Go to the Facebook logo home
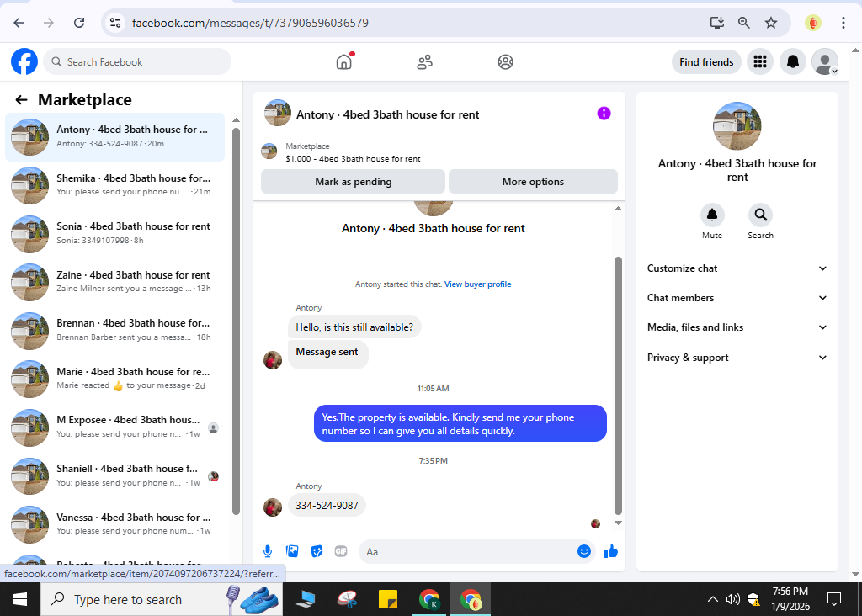 point(24,61)
